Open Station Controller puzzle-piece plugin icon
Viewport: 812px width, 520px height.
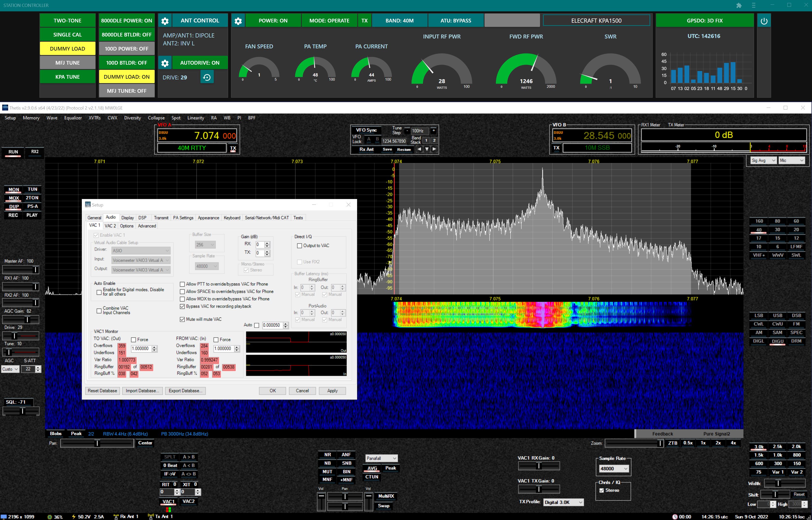739,5
